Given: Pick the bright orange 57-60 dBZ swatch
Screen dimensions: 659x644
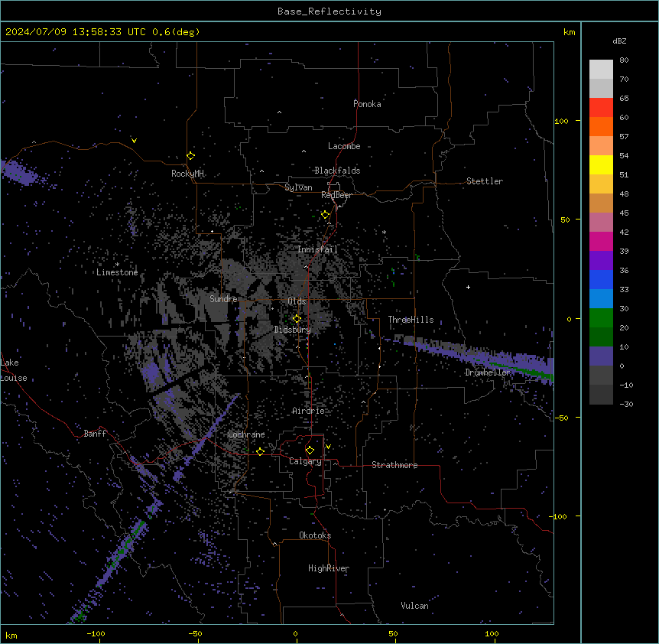Looking at the screenshot, I should click(x=601, y=126).
